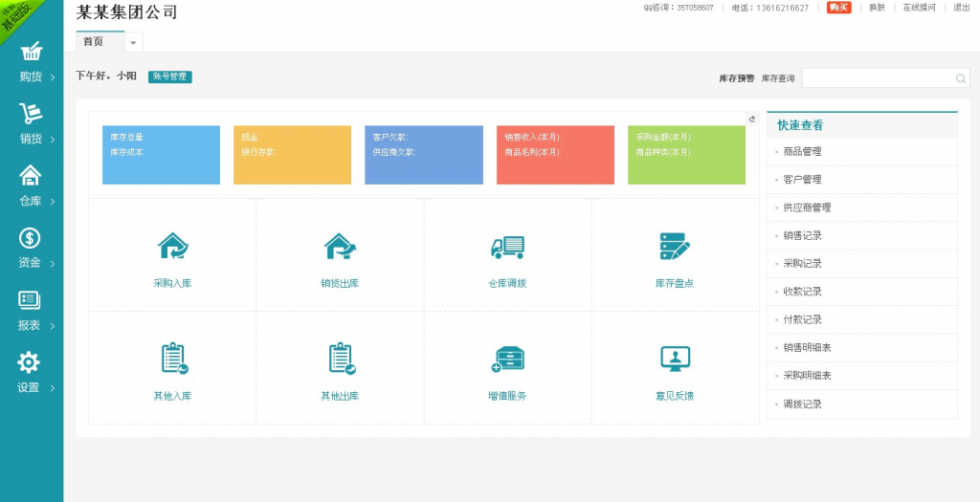Click the 退出 link

(x=961, y=8)
